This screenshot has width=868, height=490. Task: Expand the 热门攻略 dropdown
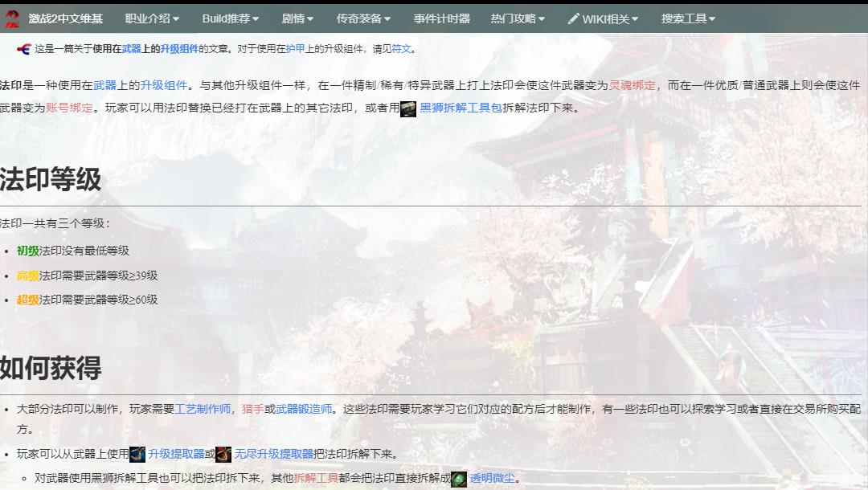coord(514,18)
